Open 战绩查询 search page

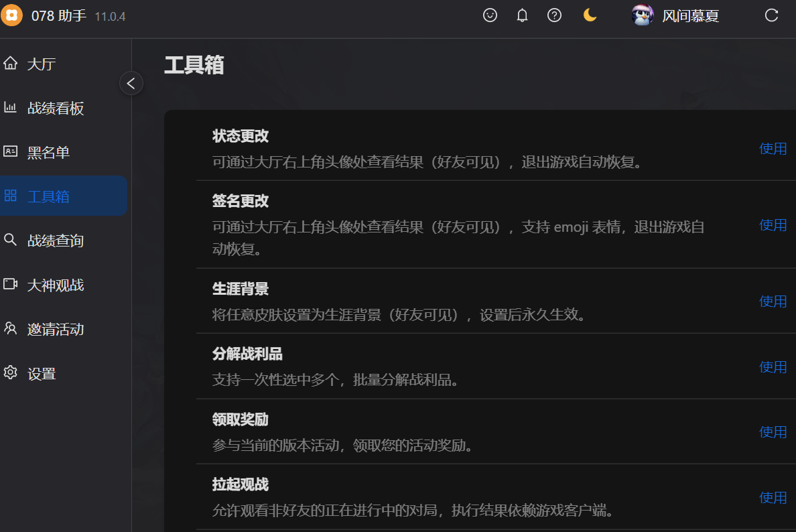(55, 241)
